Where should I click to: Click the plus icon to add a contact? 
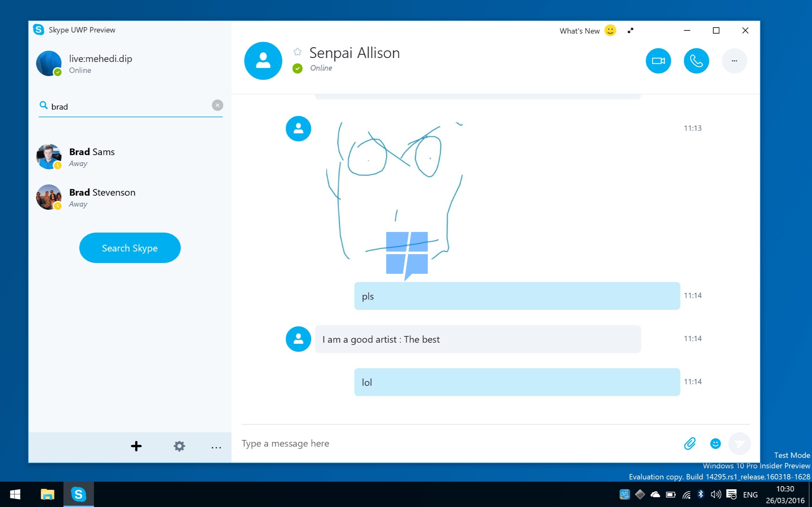pyautogui.click(x=136, y=446)
